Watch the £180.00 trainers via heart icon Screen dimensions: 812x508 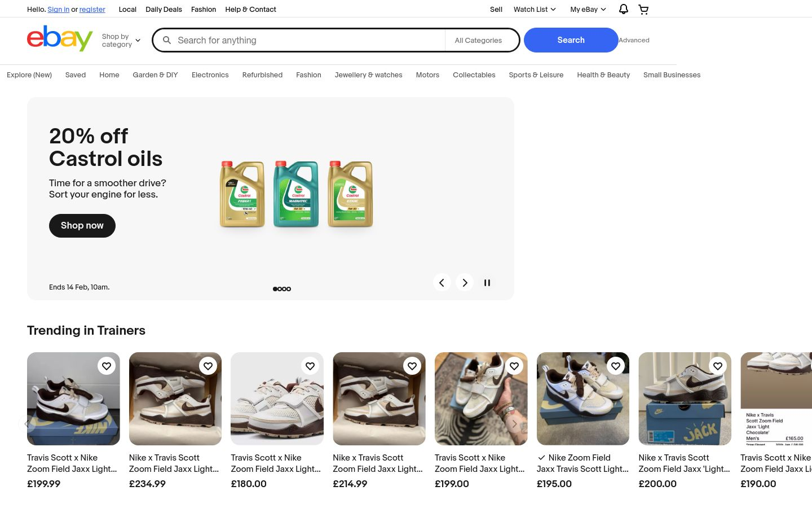pos(310,366)
